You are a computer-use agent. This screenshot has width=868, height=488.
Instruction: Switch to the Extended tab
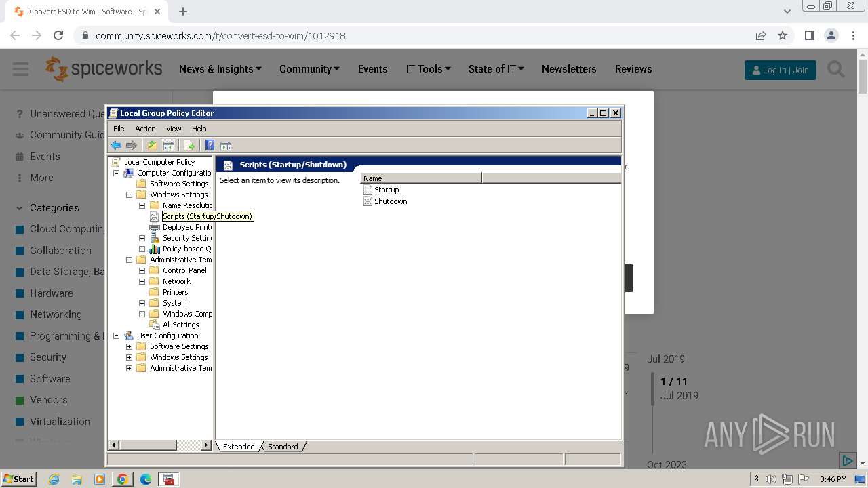[x=239, y=447]
